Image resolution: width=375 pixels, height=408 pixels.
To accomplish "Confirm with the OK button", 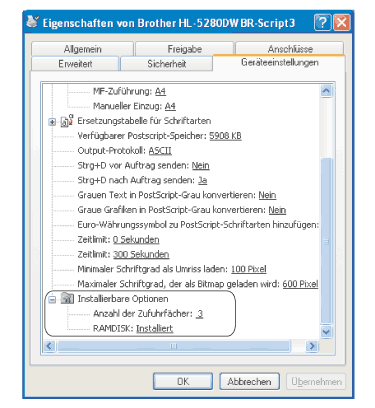I will point(183,381).
